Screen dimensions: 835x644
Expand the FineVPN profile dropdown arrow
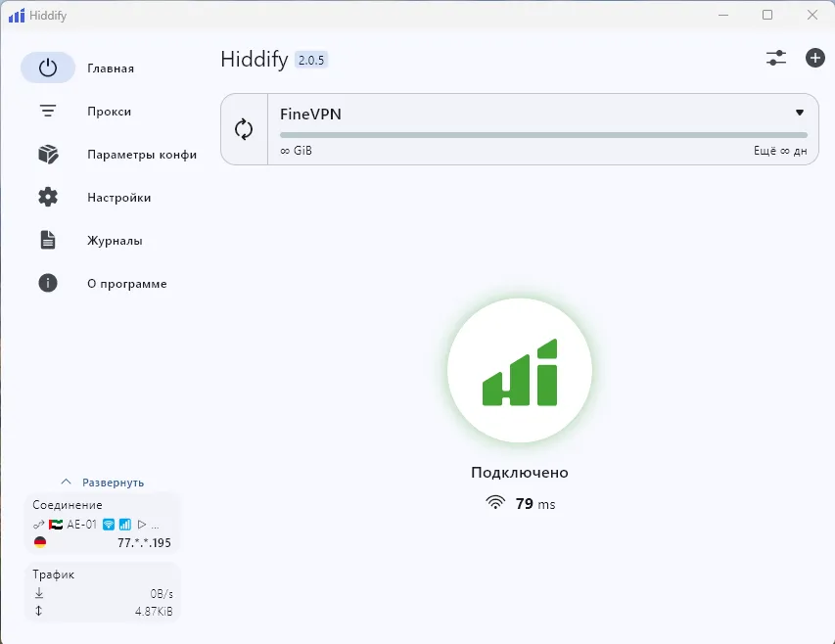(799, 114)
